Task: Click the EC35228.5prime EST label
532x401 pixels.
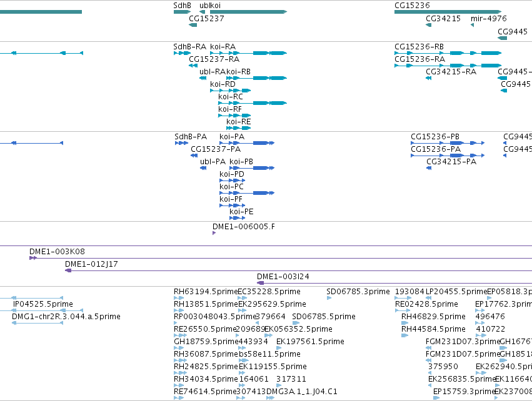Action: click(x=269, y=292)
